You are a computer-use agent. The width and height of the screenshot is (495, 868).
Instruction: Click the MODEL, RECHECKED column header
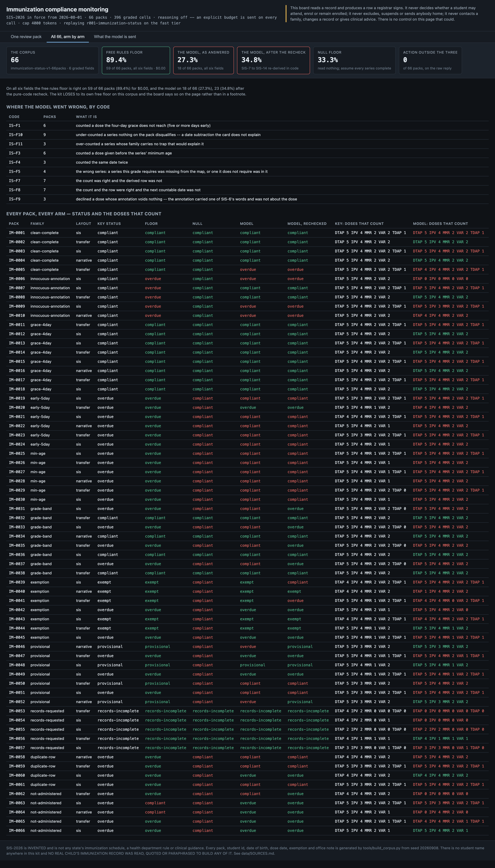tap(307, 224)
